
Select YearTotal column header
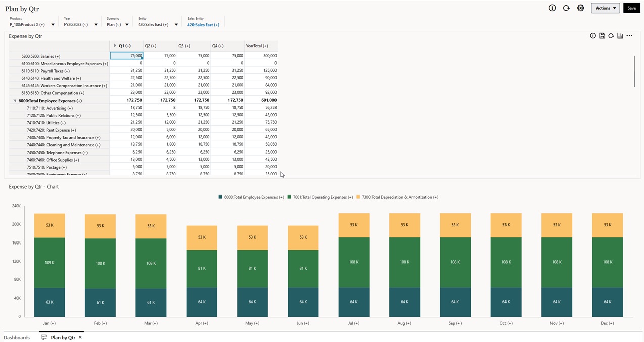coord(261,46)
